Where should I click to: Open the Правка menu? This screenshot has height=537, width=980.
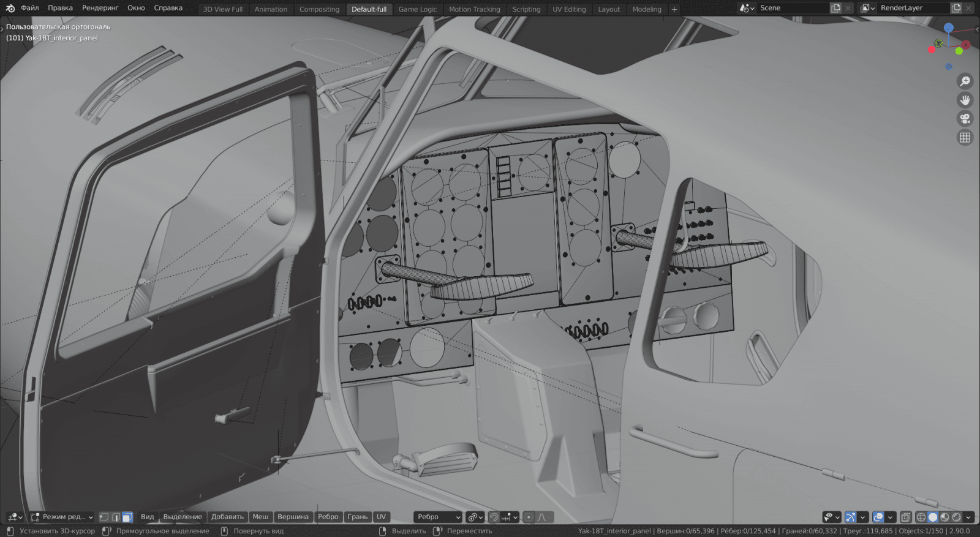(60, 8)
